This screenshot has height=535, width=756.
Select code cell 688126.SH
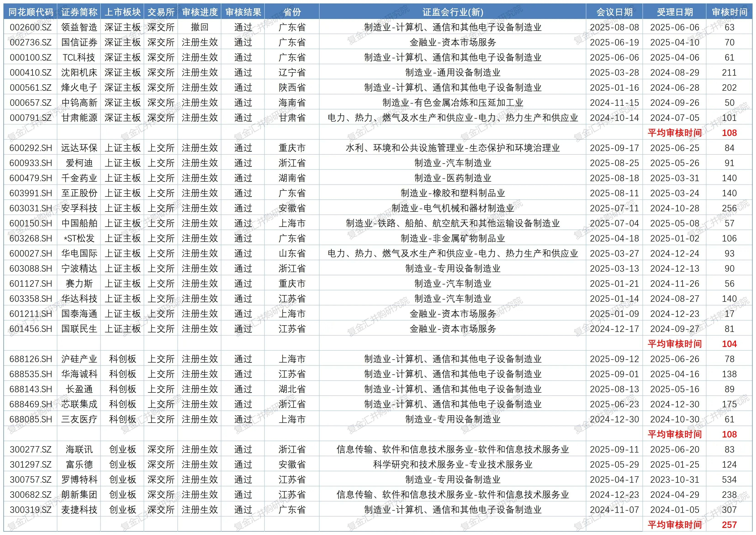(x=31, y=359)
